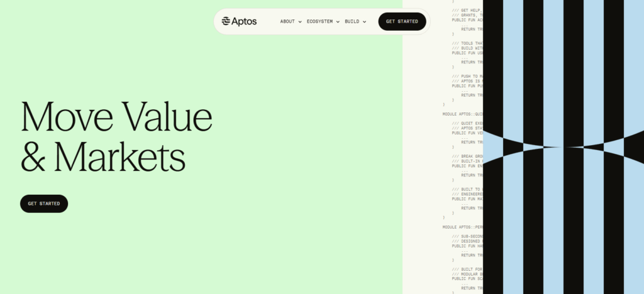Viewport: 644px width, 294px height.
Task: Click the pinched center of striped graphic
Action: tap(563, 147)
